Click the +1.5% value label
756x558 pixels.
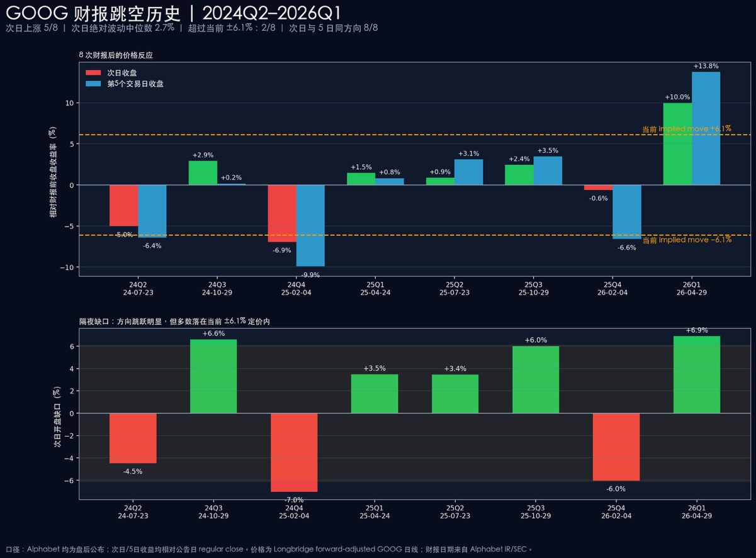coord(361,167)
